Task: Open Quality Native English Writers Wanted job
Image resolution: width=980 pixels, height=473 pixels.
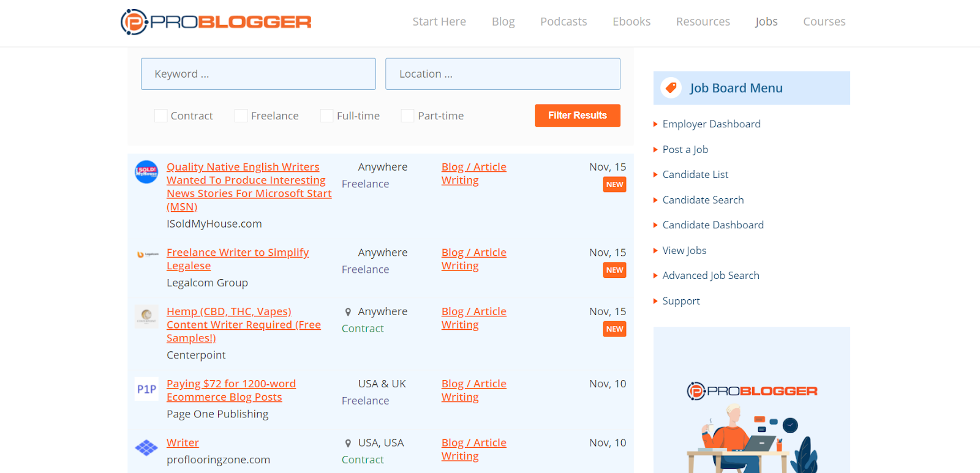Action: [x=249, y=187]
